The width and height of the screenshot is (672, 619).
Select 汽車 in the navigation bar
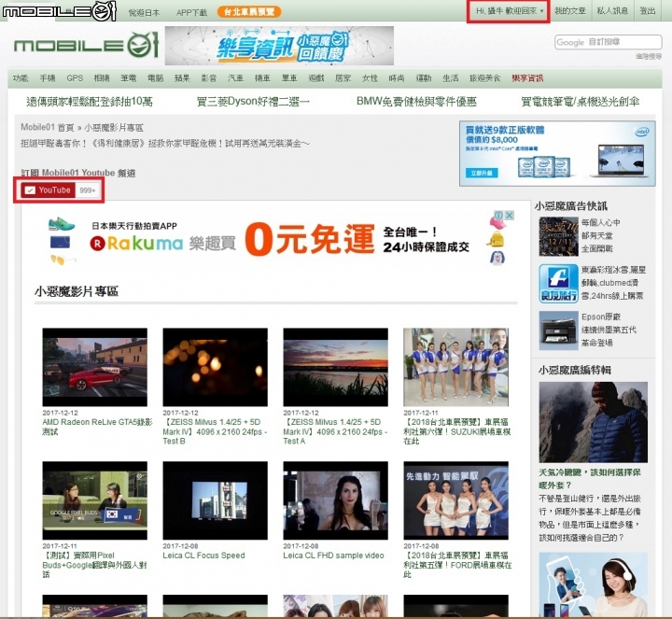236,78
